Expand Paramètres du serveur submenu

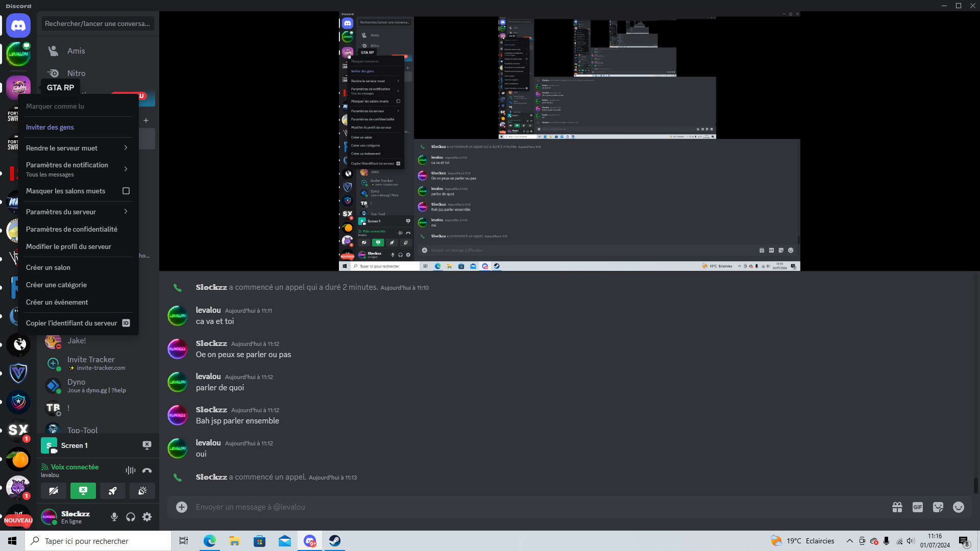point(77,212)
